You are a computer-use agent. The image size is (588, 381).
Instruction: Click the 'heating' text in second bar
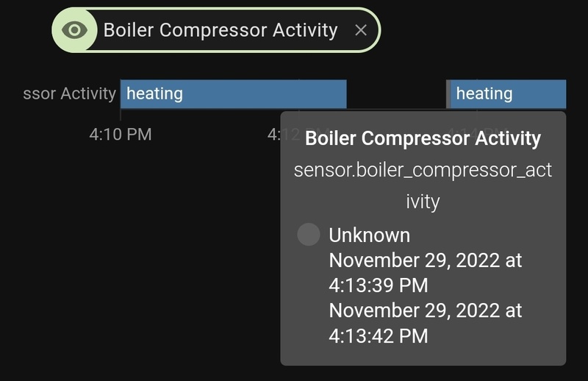484,94
